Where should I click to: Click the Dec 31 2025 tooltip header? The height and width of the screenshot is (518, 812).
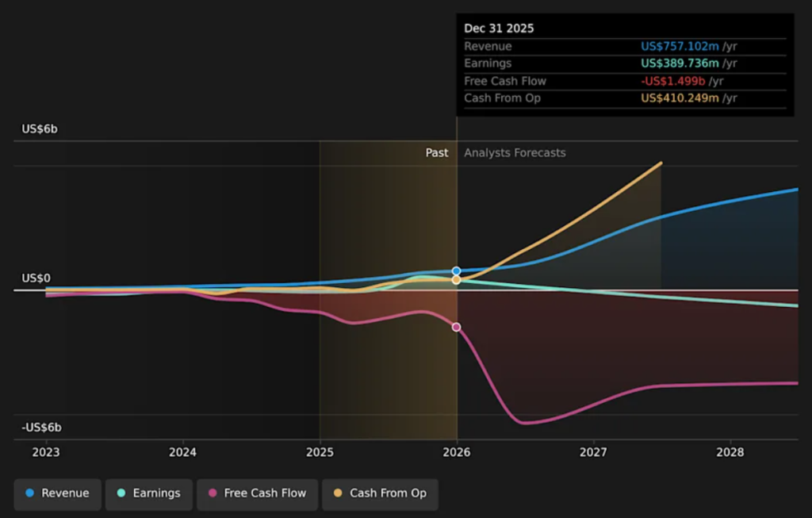(x=500, y=28)
